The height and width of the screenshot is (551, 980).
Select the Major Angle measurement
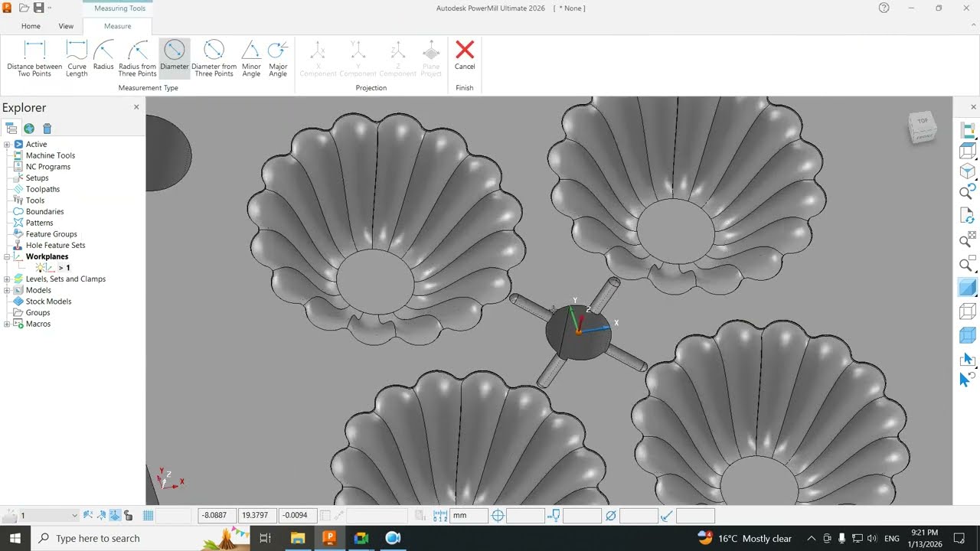click(278, 59)
